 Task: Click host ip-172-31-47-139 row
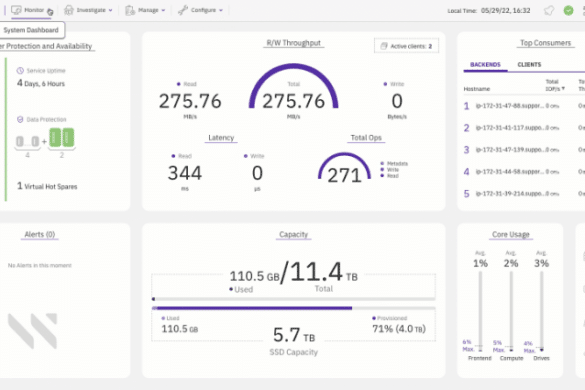(x=524, y=150)
